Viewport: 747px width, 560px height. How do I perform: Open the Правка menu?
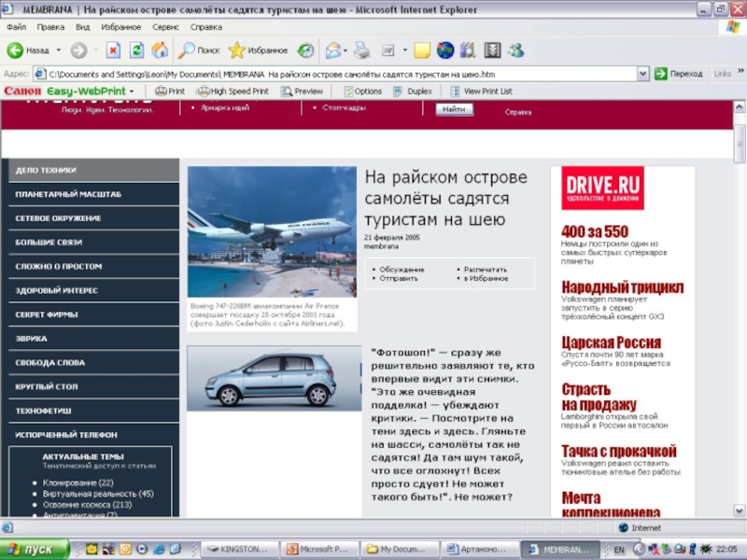50,27
